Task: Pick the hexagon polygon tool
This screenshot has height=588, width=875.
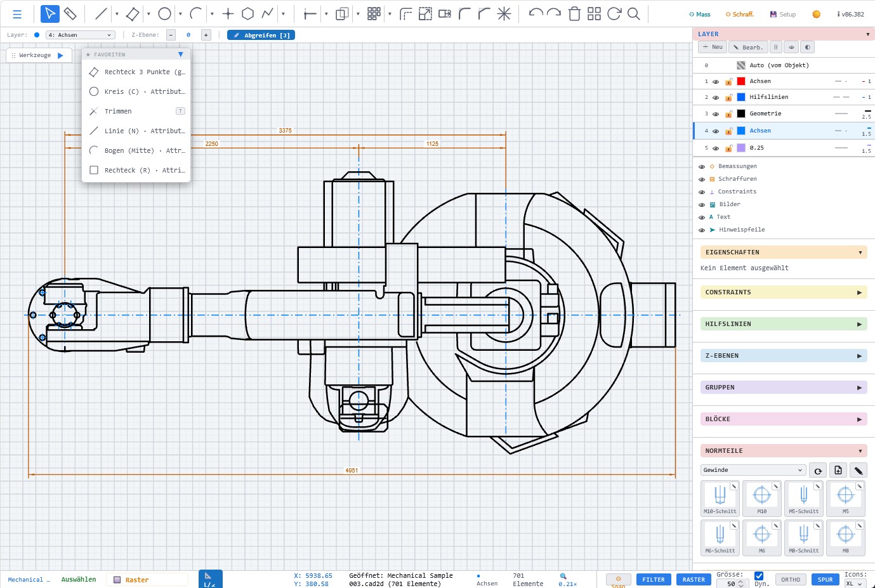Action: pos(248,13)
